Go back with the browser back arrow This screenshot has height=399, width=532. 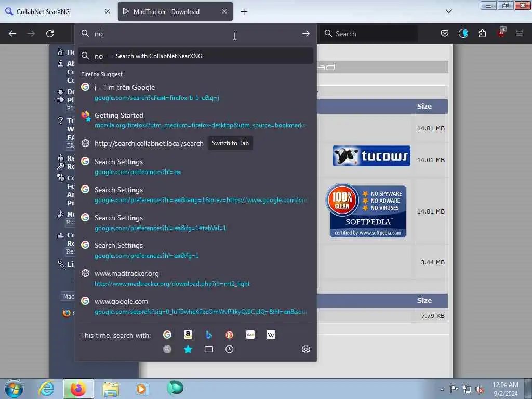tap(12, 34)
